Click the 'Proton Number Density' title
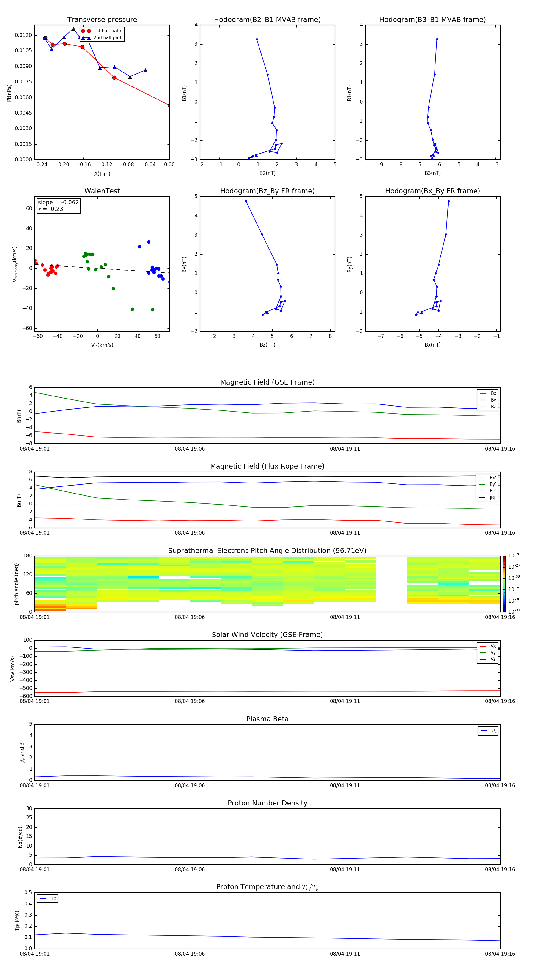Screen dimensions: 535x980 point(267,804)
